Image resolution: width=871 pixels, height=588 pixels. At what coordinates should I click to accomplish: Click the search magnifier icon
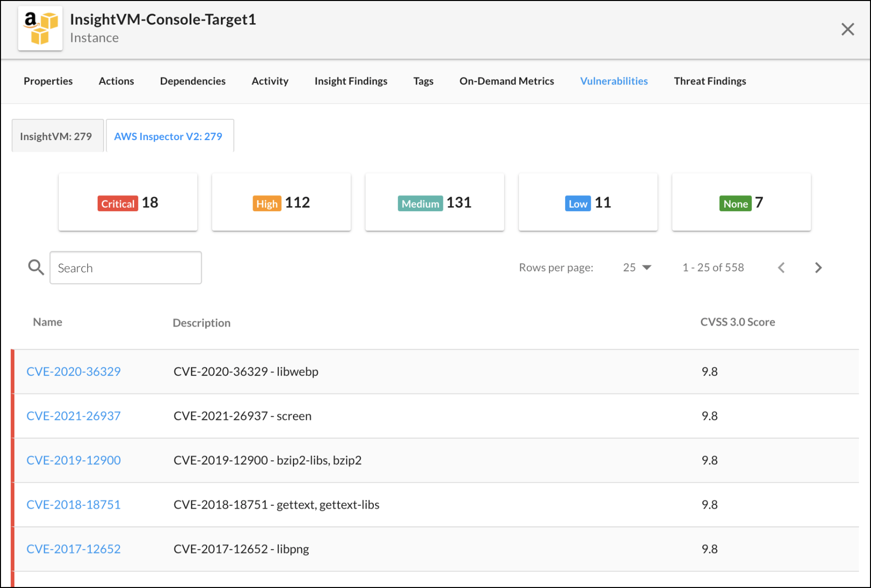click(36, 267)
